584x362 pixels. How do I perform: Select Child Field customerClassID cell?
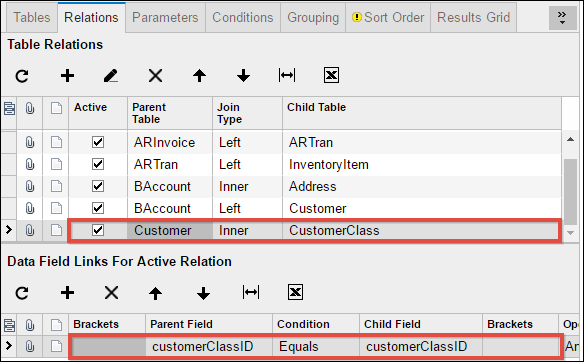pyautogui.click(x=421, y=346)
